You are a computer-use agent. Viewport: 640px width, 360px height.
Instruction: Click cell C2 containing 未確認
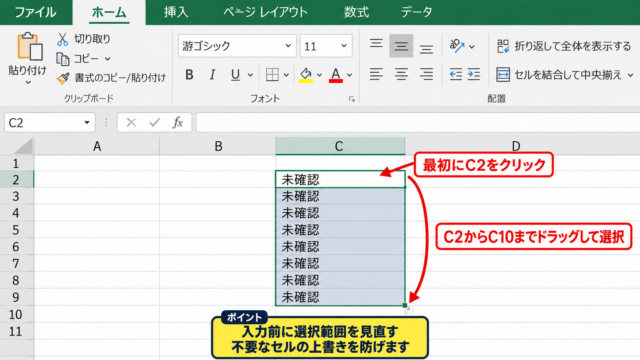340,180
